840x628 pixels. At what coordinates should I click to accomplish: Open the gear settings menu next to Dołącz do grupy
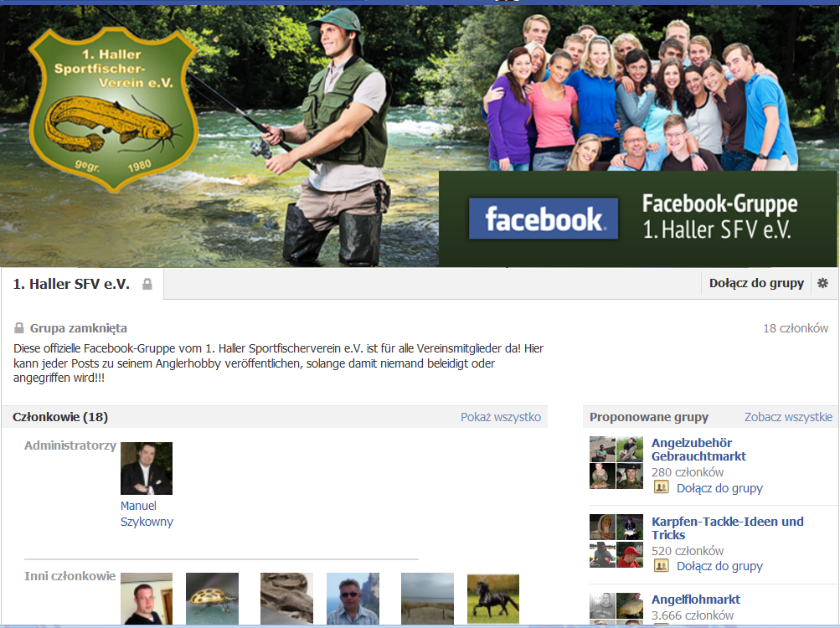click(x=823, y=283)
